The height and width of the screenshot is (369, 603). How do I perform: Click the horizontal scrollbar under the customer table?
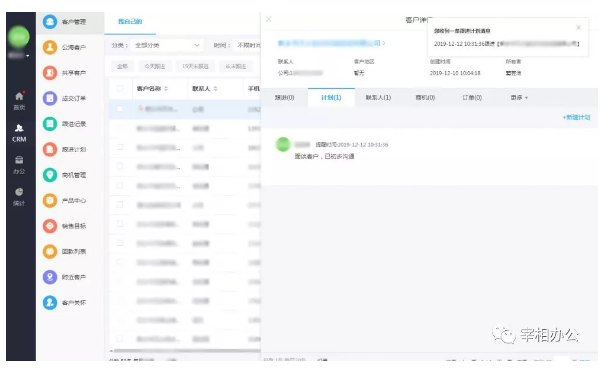187,351
